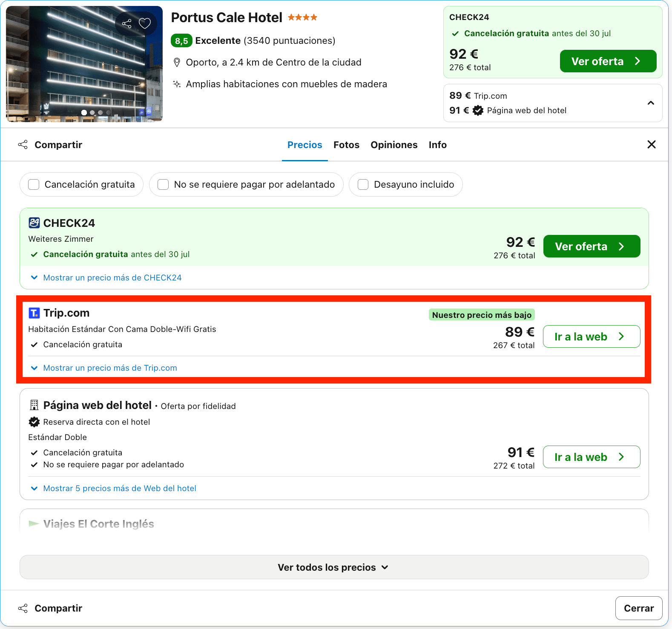The width and height of the screenshot is (672, 629).
Task: Expand Mostrar un precio más de Trip.com
Action: (104, 368)
